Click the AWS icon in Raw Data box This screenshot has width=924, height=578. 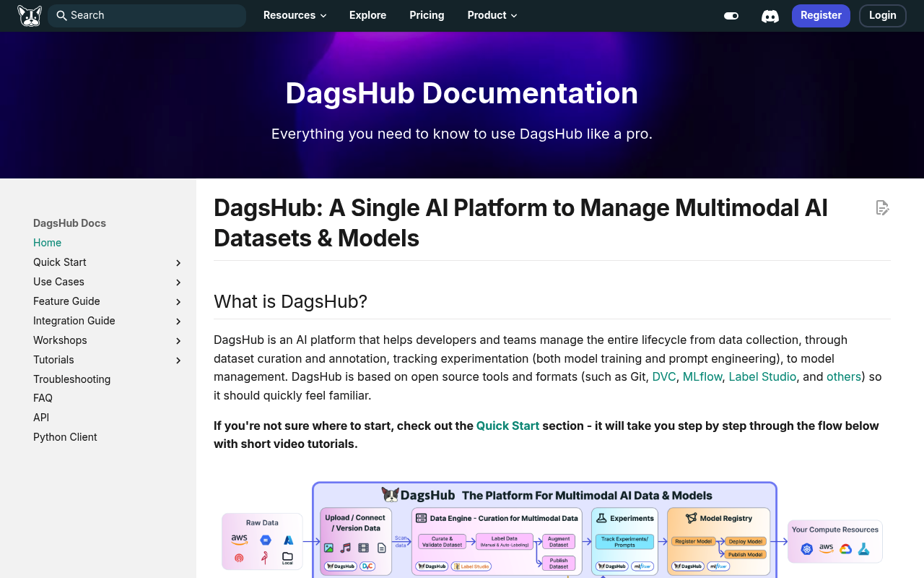239,539
